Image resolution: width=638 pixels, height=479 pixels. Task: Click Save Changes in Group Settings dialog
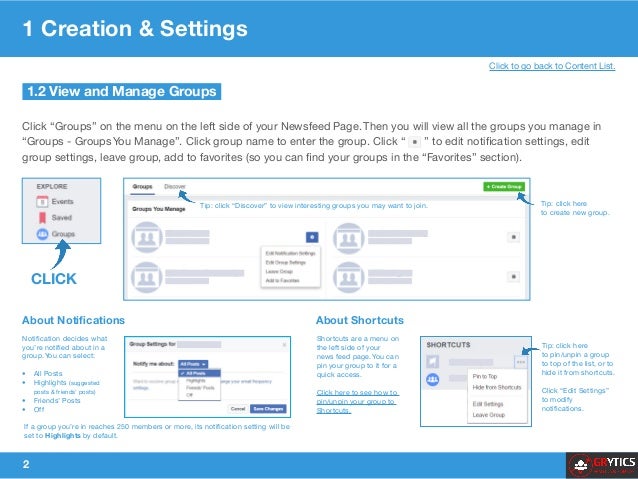pyautogui.click(x=268, y=409)
